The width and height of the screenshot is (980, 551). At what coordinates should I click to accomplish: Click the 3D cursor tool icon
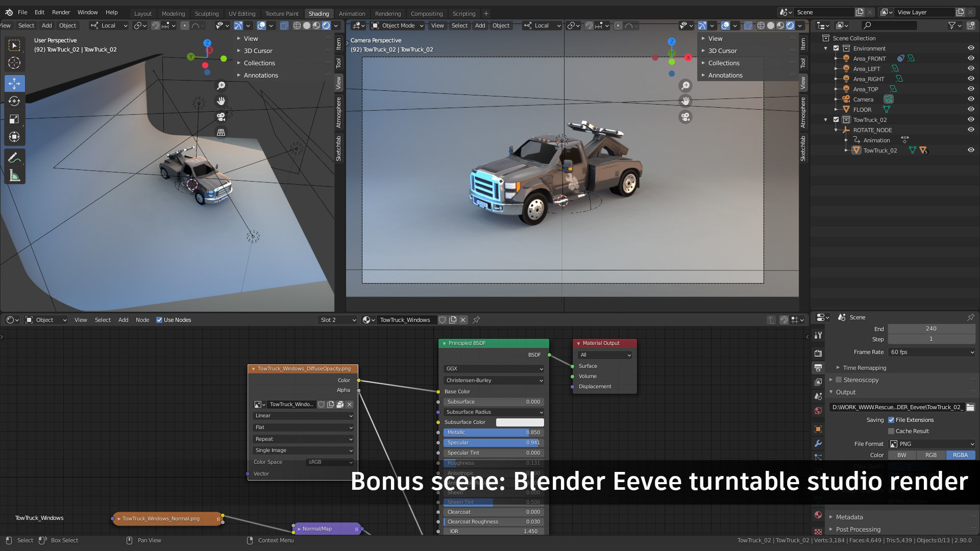coord(14,63)
